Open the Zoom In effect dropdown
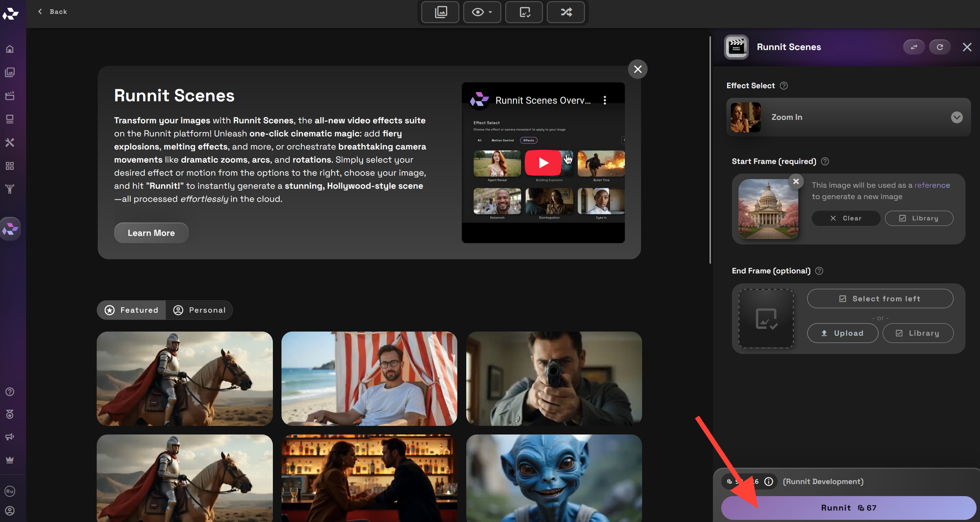Viewport: 980px width, 522px height. point(848,117)
